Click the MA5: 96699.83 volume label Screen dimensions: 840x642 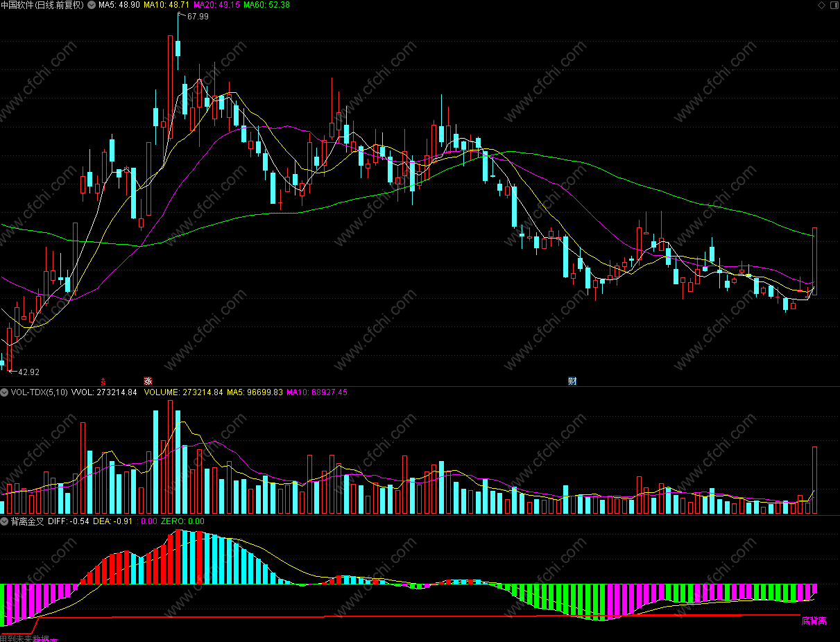(x=255, y=392)
